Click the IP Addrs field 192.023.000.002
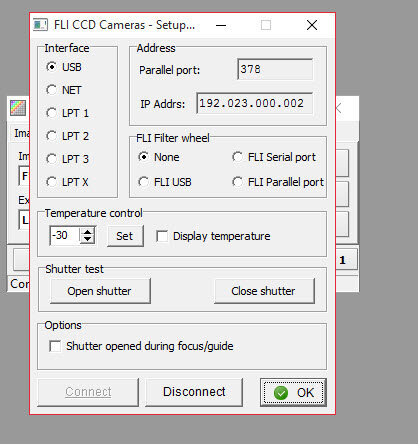Viewport: 418px width, 444px height. point(255,103)
